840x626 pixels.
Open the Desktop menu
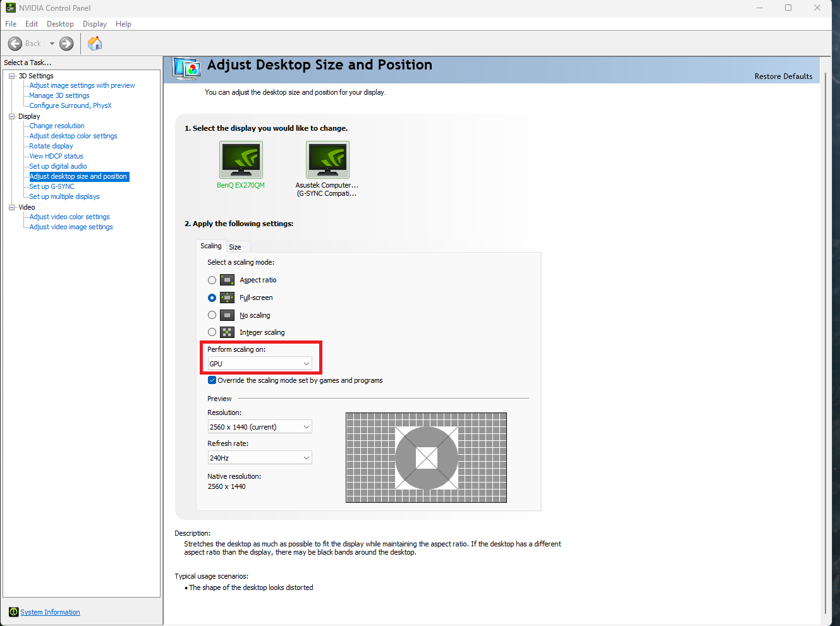coord(60,24)
